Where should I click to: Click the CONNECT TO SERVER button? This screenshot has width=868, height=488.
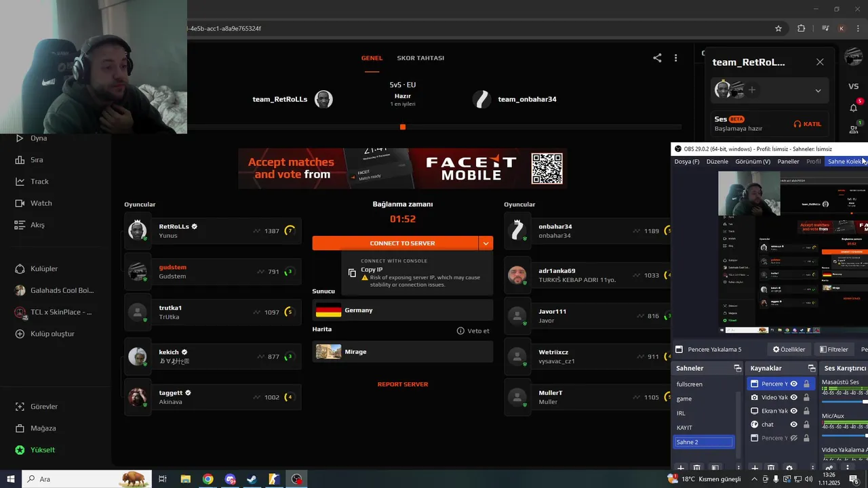tap(395, 243)
